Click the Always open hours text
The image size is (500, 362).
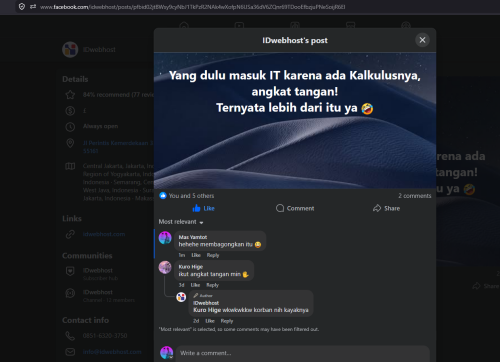click(100, 126)
